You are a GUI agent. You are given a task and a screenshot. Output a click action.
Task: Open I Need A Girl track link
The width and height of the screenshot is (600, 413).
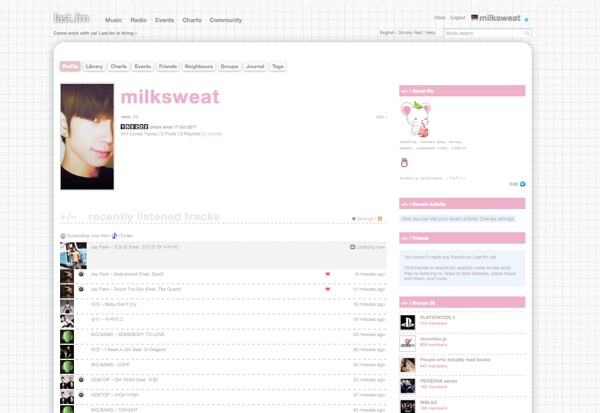pyautogui.click(x=135, y=349)
